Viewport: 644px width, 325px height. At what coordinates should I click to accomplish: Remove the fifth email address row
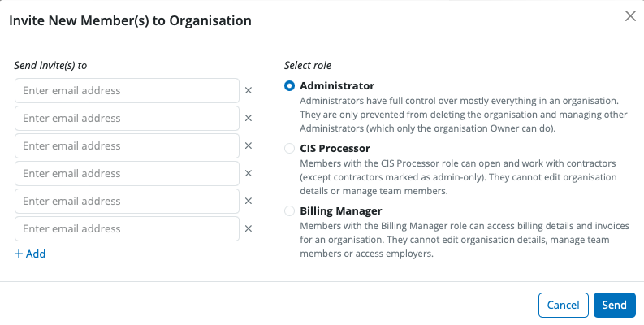click(x=249, y=201)
